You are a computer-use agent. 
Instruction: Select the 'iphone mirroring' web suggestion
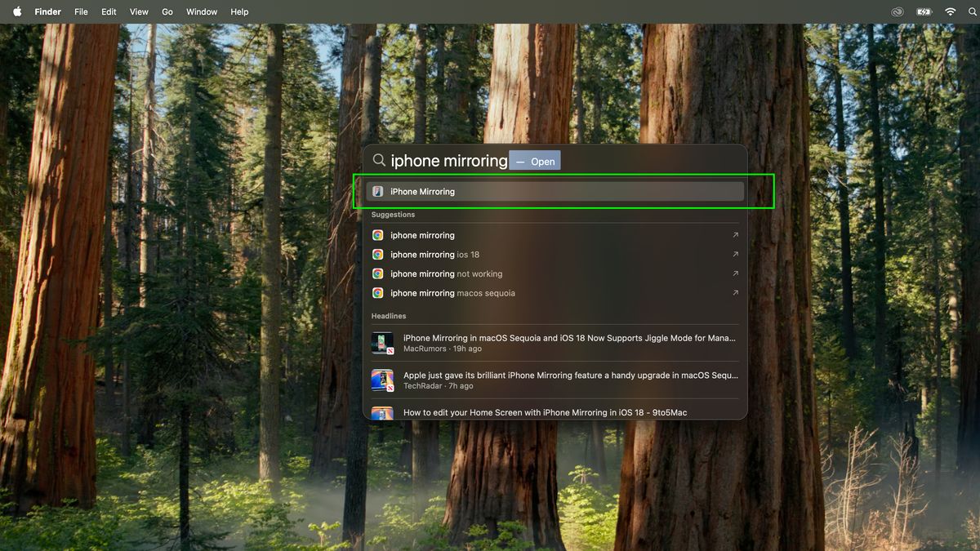[555, 235]
